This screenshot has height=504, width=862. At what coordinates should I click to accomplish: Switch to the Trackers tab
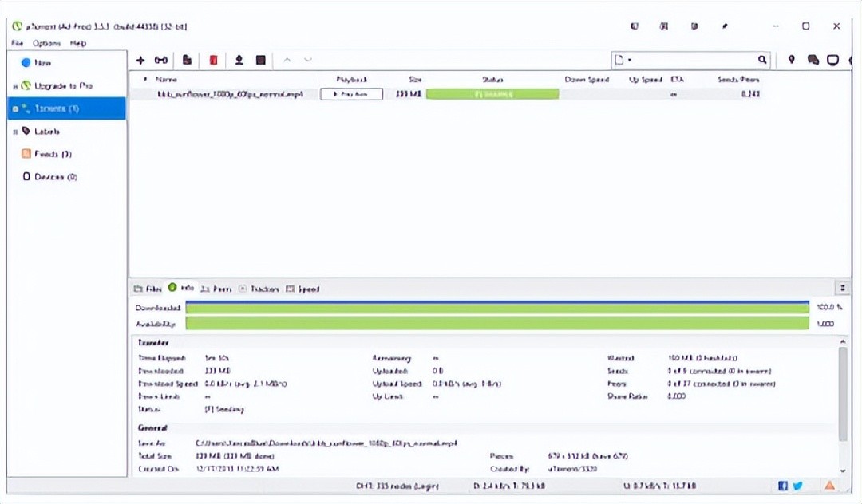pyautogui.click(x=259, y=289)
